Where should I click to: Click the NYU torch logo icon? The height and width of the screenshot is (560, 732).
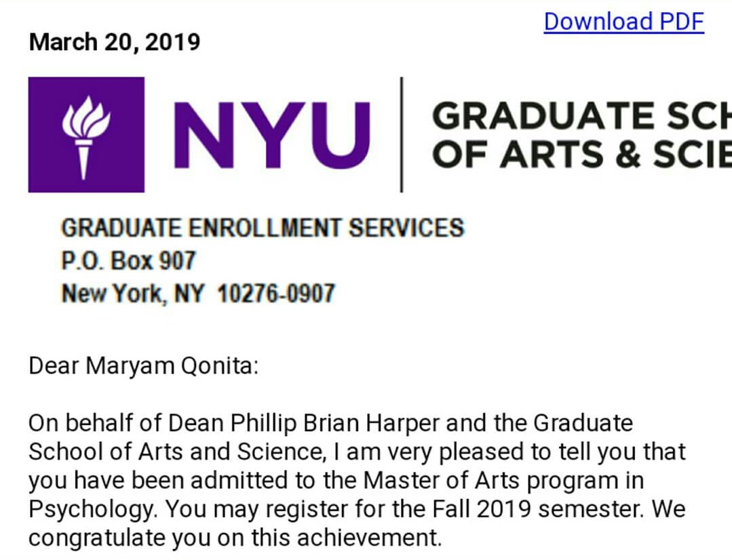pos(86,135)
